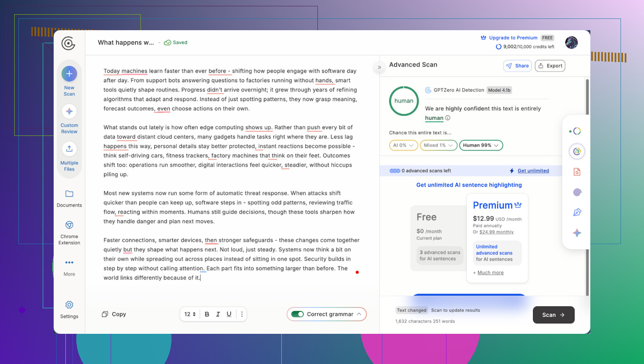This screenshot has height=364, width=644.
Task: Toggle bold formatting
Action: click(x=207, y=314)
